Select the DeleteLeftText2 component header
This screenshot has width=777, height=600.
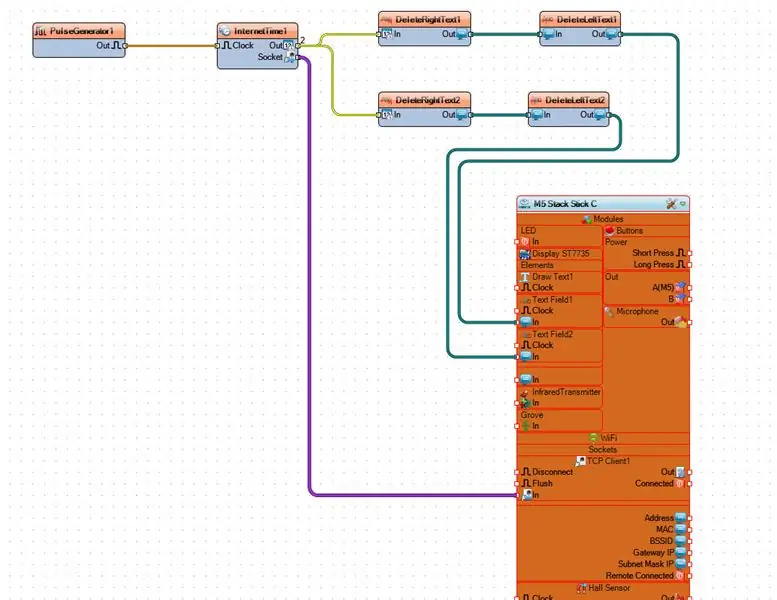click(x=568, y=100)
